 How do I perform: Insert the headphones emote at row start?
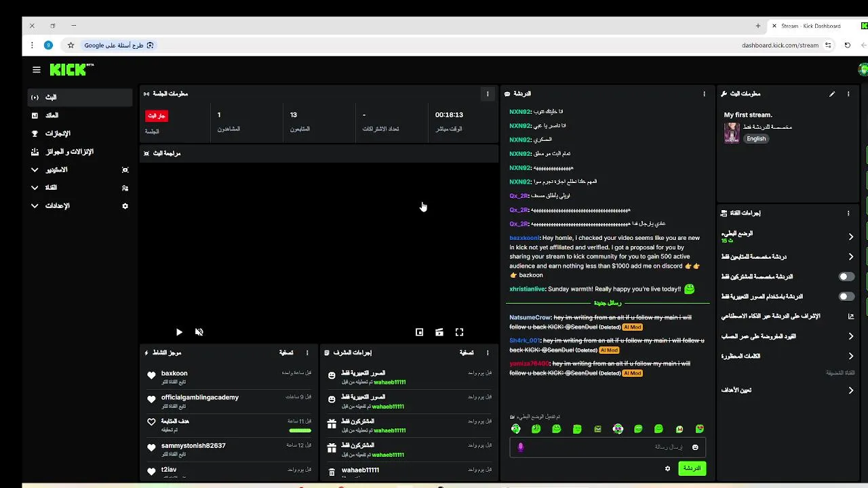coord(516,429)
